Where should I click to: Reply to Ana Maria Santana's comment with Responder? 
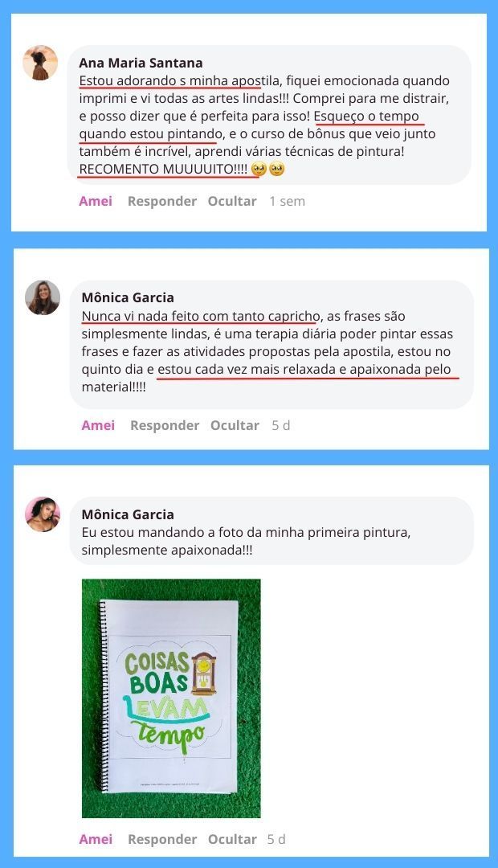click(162, 201)
